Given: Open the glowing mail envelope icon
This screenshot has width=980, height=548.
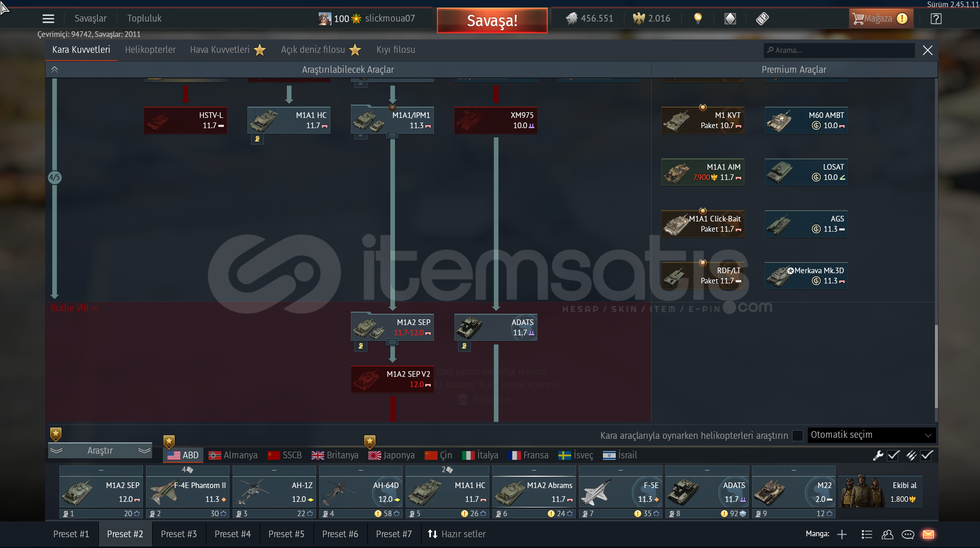Looking at the screenshot, I should click(x=928, y=535).
